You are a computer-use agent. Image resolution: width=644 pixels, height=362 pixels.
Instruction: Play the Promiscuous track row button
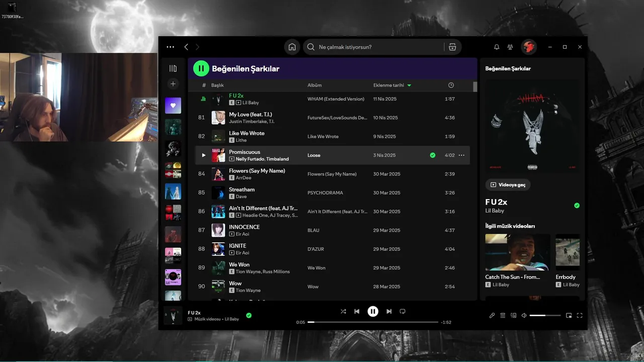(x=203, y=155)
